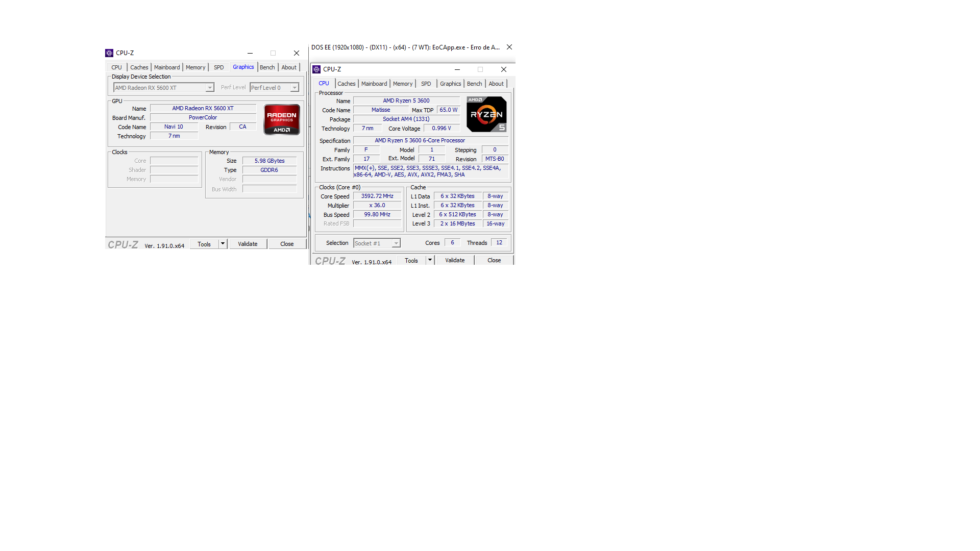This screenshot has height=551, width=980.
Task: Expand the Tools arrow in left CPU-Z window
Action: coord(223,244)
